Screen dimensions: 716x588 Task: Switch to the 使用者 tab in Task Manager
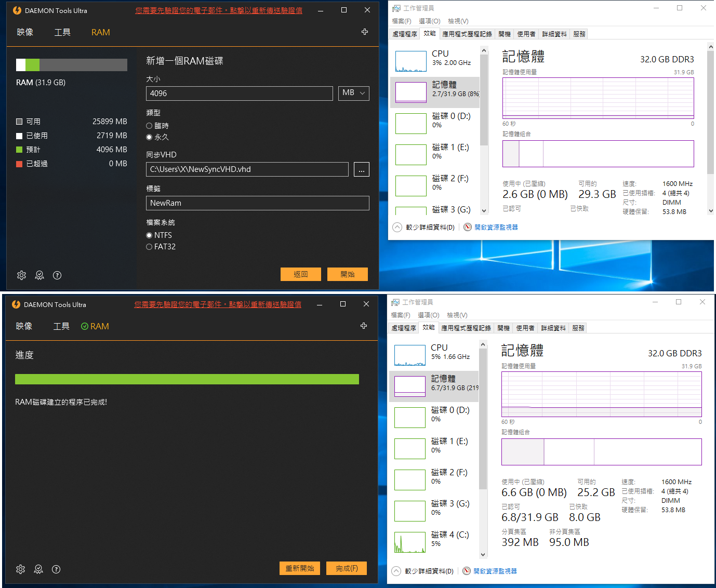[526, 33]
